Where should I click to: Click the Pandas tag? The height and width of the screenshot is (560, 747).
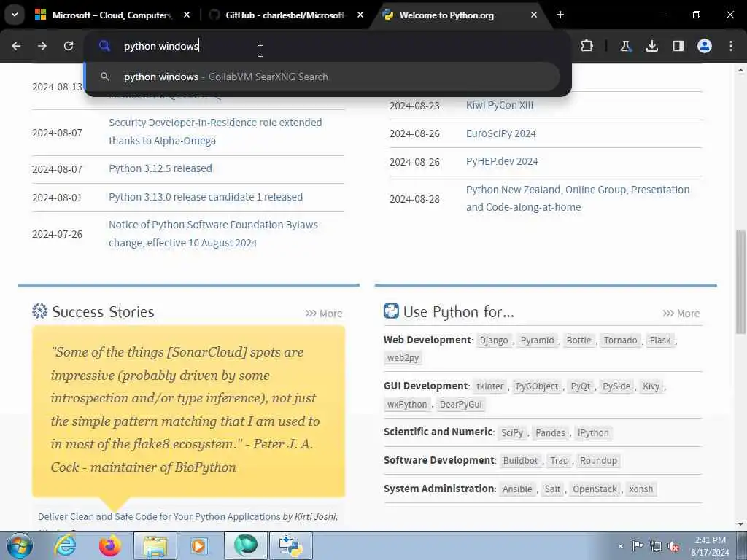(550, 433)
